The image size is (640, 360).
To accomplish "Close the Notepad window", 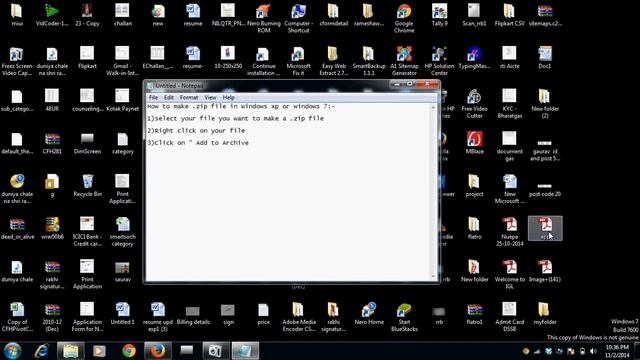I will coord(427,84).
